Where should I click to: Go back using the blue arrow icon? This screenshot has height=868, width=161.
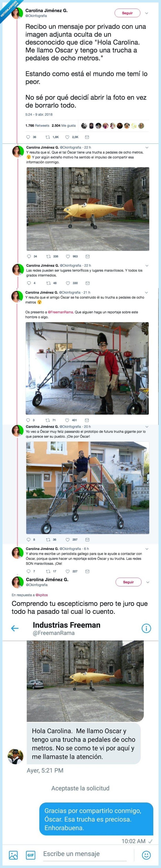[15, 628]
